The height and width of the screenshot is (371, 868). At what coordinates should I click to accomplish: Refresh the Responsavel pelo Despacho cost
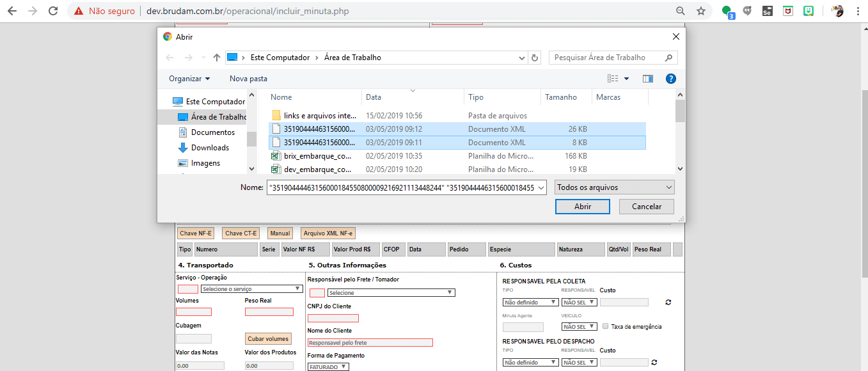click(654, 362)
